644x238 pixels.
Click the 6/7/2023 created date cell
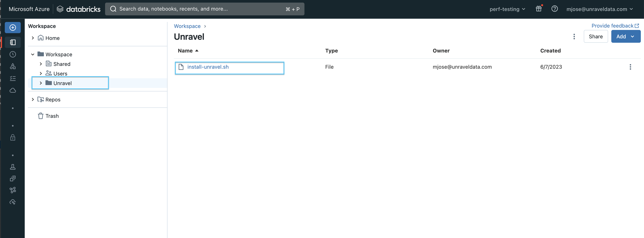[x=551, y=67]
